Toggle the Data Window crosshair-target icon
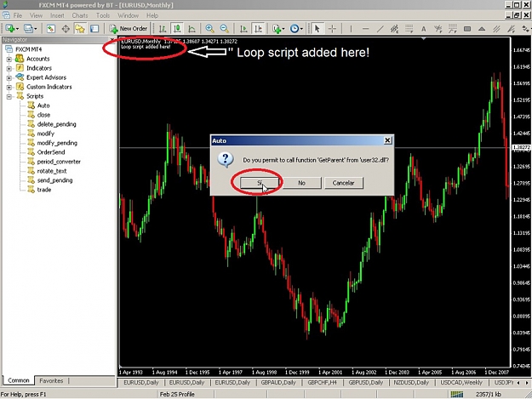532x399 pixels. pos(66,29)
